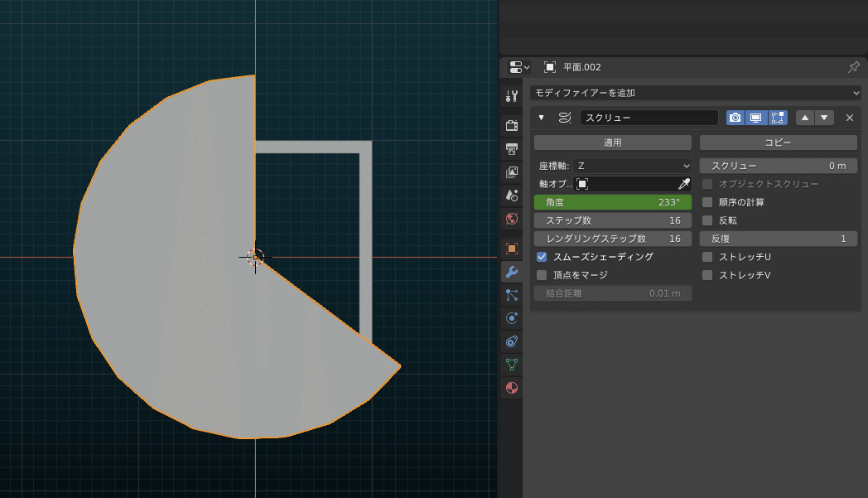Open the Physics properties tab
Screen dimensions: 868x498
(511, 317)
